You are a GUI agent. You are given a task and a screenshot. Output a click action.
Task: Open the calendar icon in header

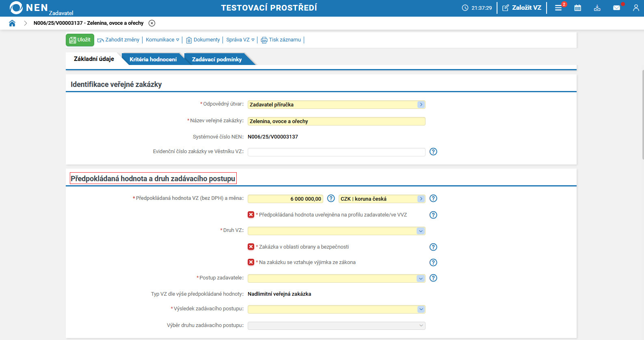click(x=577, y=8)
